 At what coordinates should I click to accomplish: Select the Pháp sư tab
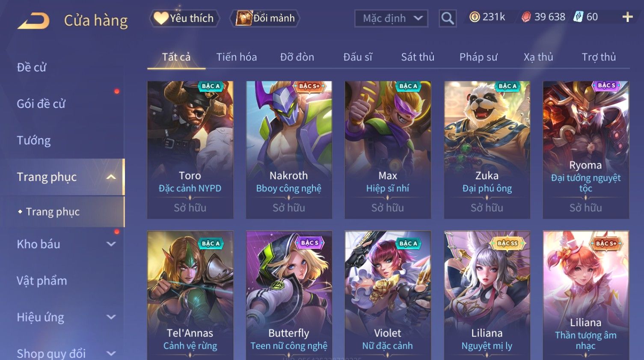(478, 57)
